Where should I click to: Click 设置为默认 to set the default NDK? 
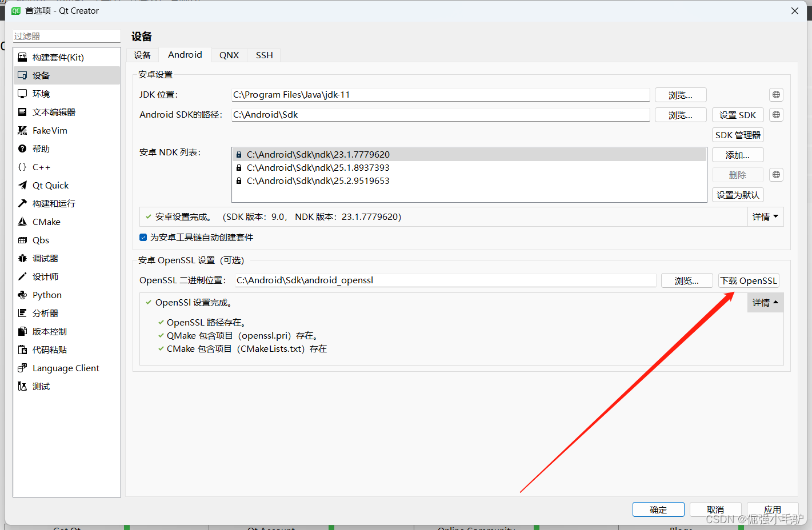coord(738,195)
